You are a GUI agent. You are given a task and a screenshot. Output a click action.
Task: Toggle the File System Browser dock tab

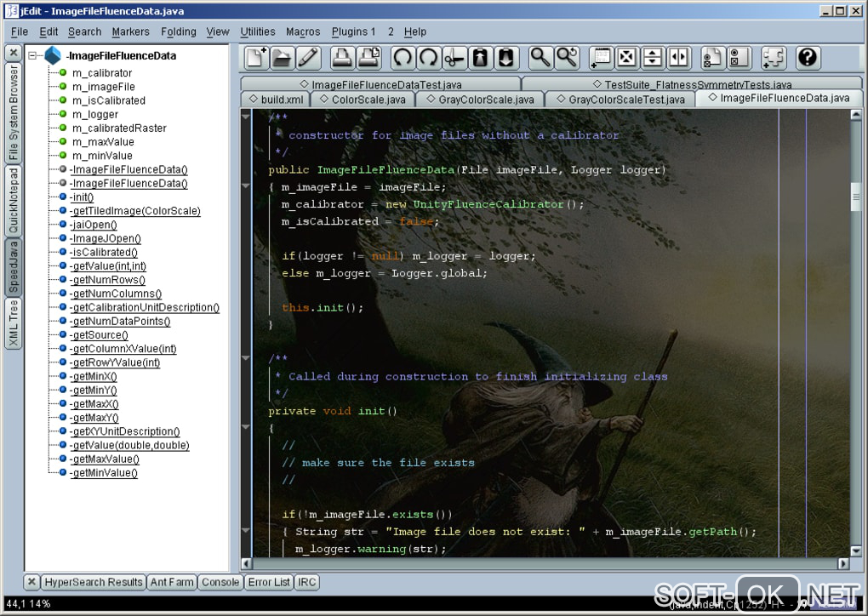[13, 113]
